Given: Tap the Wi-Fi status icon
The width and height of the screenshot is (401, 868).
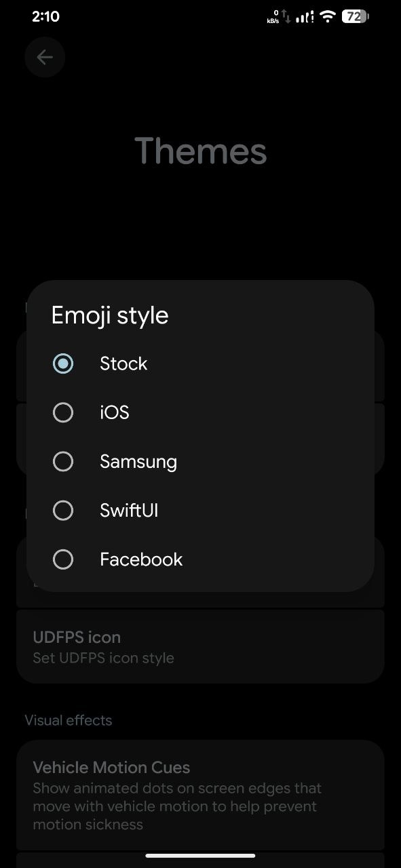Looking at the screenshot, I should pos(328,16).
